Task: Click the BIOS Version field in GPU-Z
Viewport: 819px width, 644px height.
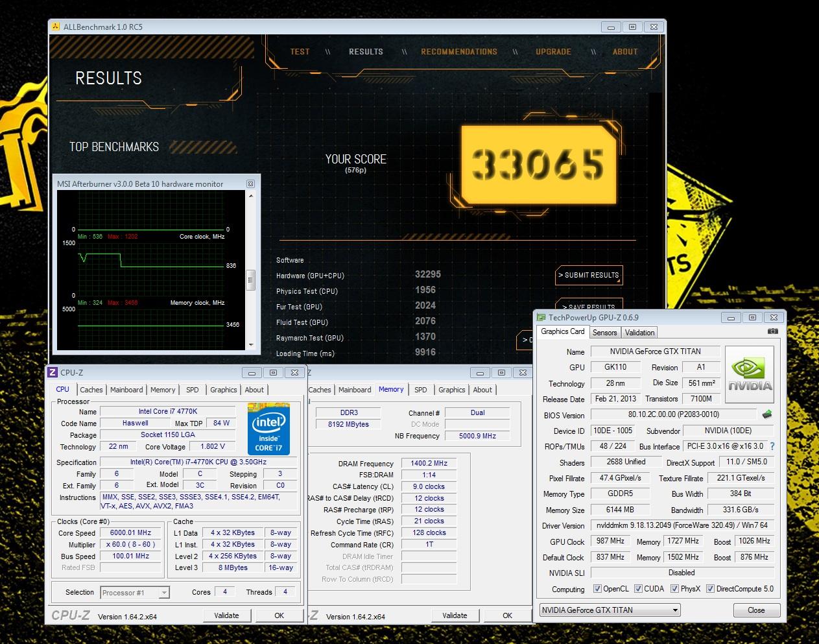Action: point(674,414)
